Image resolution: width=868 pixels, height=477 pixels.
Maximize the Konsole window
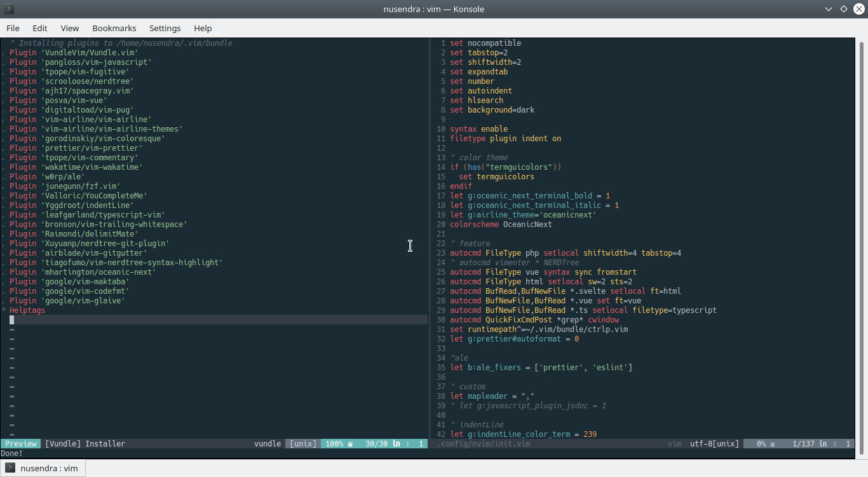(844, 9)
